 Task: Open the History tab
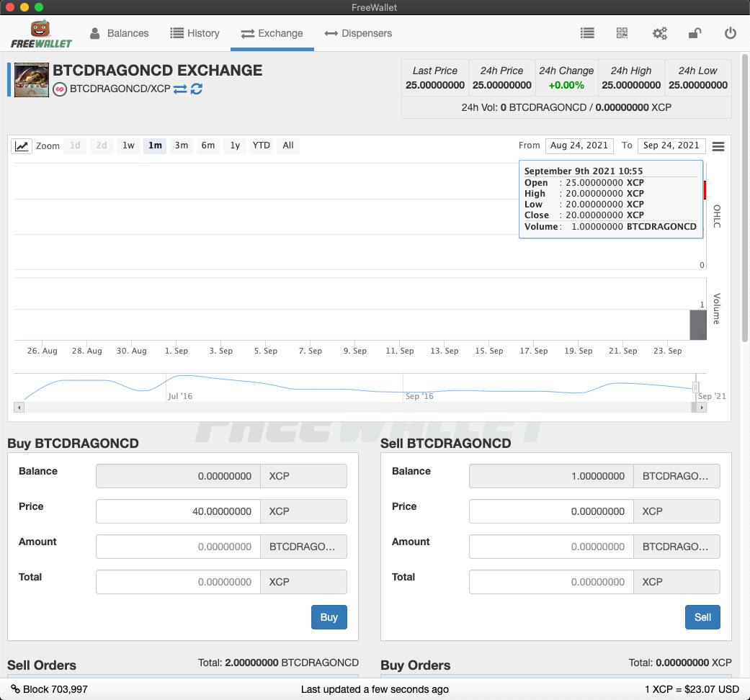pyautogui.click(x=195, y=33)
